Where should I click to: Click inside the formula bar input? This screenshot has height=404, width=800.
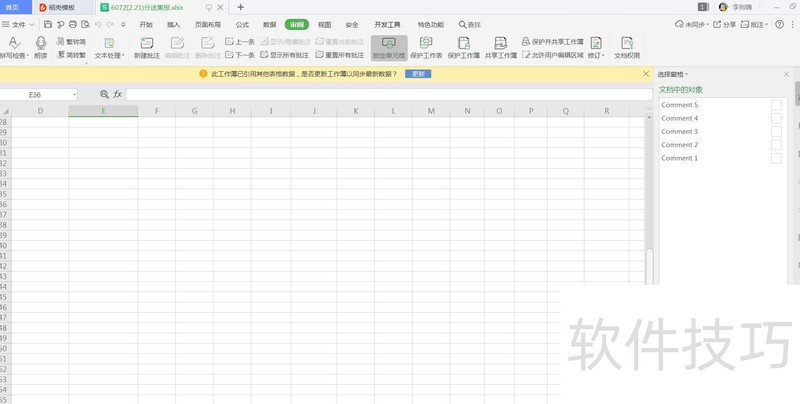tap(389, 94)
